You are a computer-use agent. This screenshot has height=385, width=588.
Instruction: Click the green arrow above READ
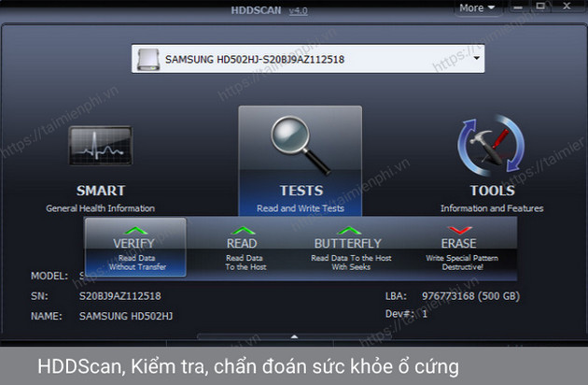point(243,230)
